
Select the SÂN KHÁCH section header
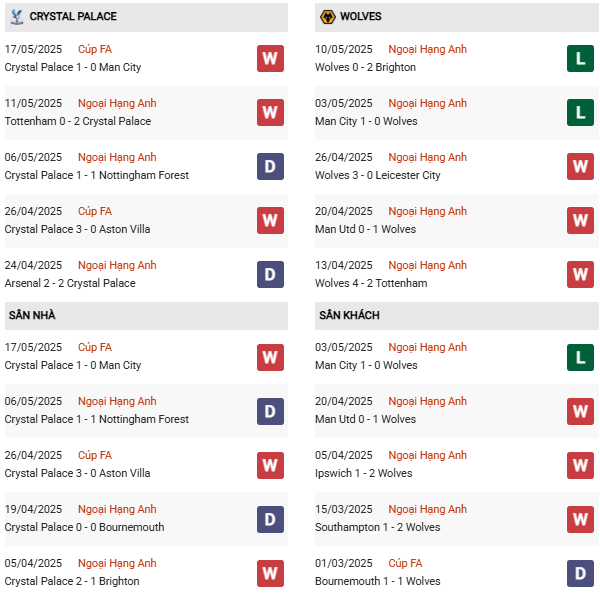tap(349, 315)
